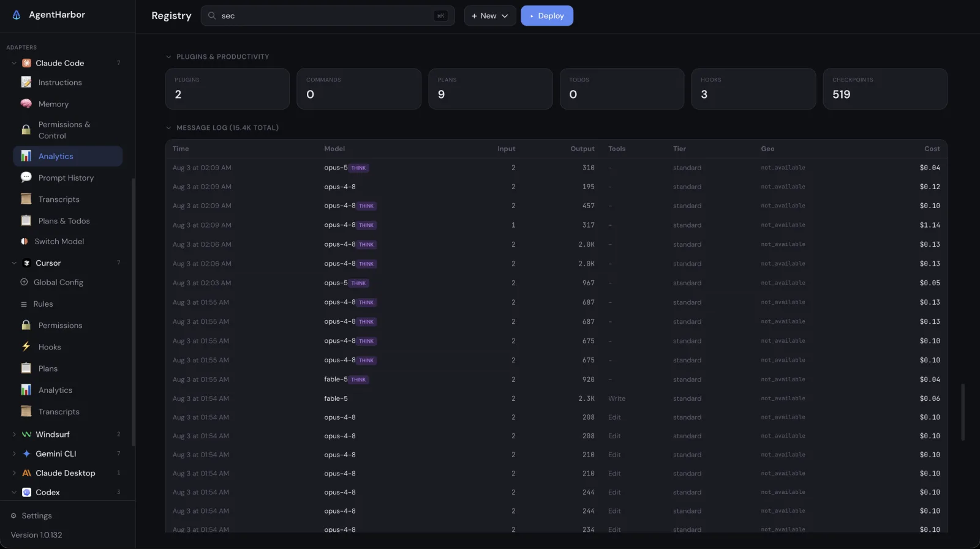Image resolution: width=980 pixels, height=549 pixels.
Task: Expand the Windsurf adapter tree
Action: pos(14,434)
